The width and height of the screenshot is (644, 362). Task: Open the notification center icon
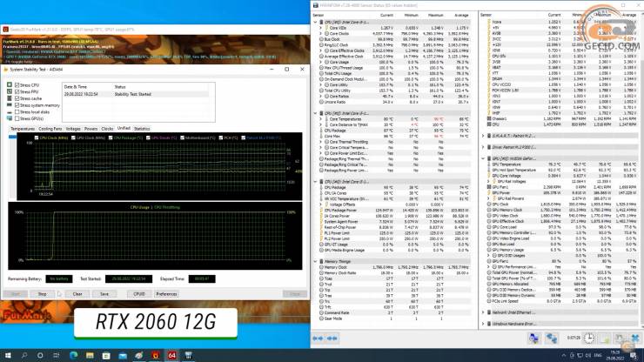(634, 355)
